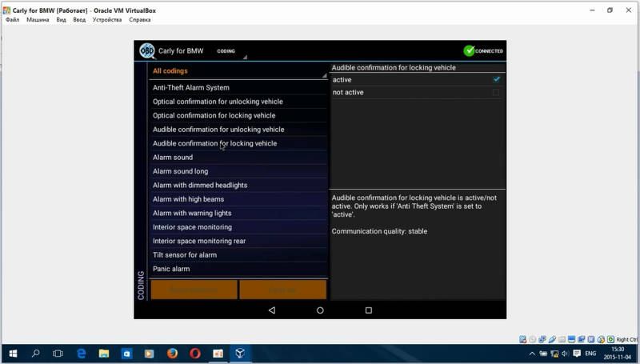Screen dimensions: 640x364
Task: Click the green Connected status icon
Action: (x=469, y=50)
